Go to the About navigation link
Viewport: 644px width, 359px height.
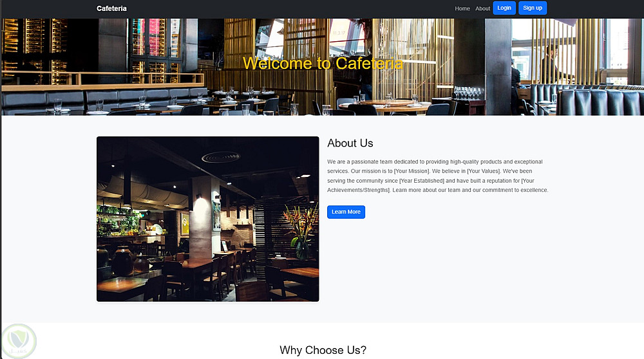(x=482, y=8)
